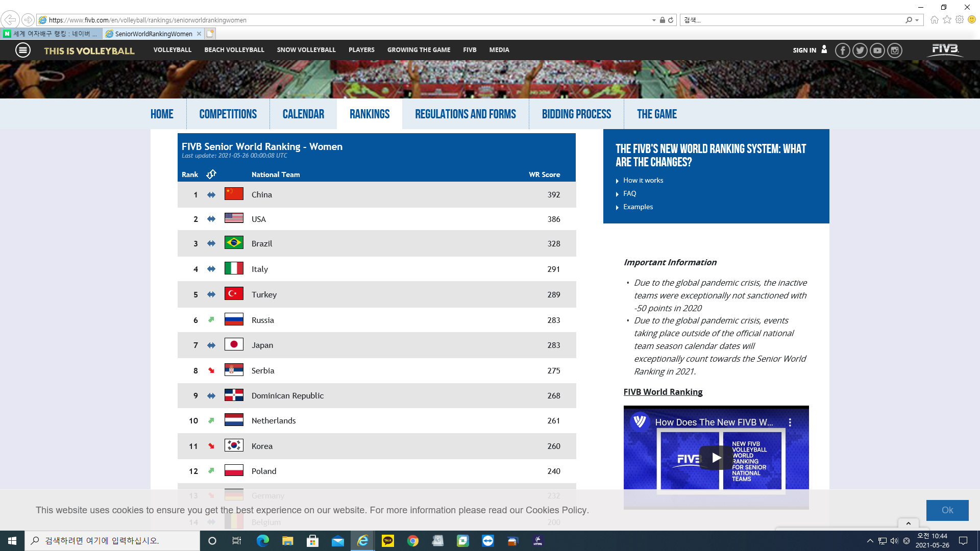Open address bar dropdown arrow
The image size is (980, 551).
pyautogui.click(x=654, y=20)
